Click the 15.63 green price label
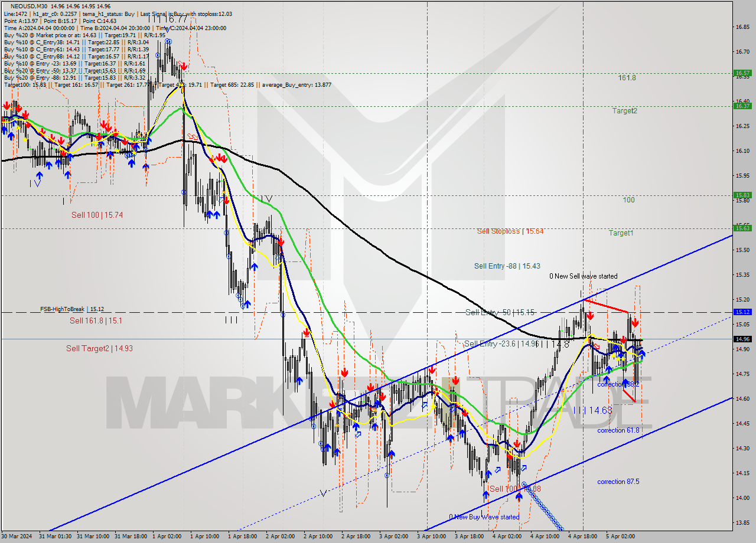Image resolution: width=756 pixels, height=543 pixels. pos(742,228)
